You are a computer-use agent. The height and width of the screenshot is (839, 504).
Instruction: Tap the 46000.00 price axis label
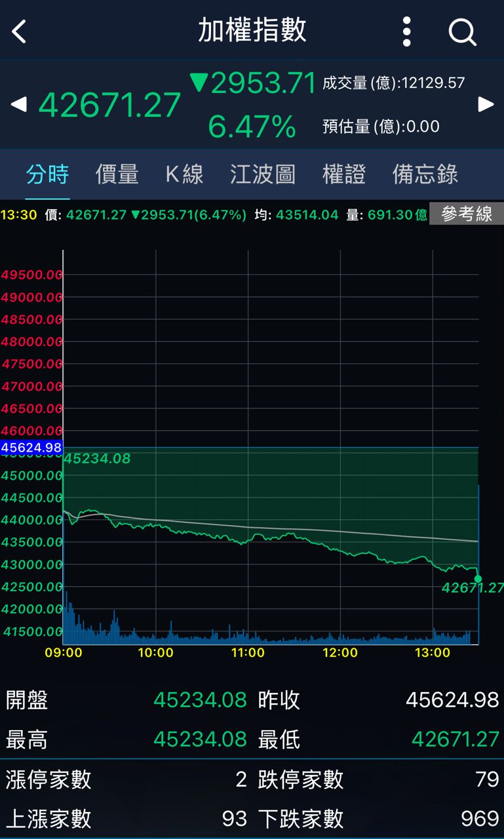pyautogui.click(x=31, y=431)
